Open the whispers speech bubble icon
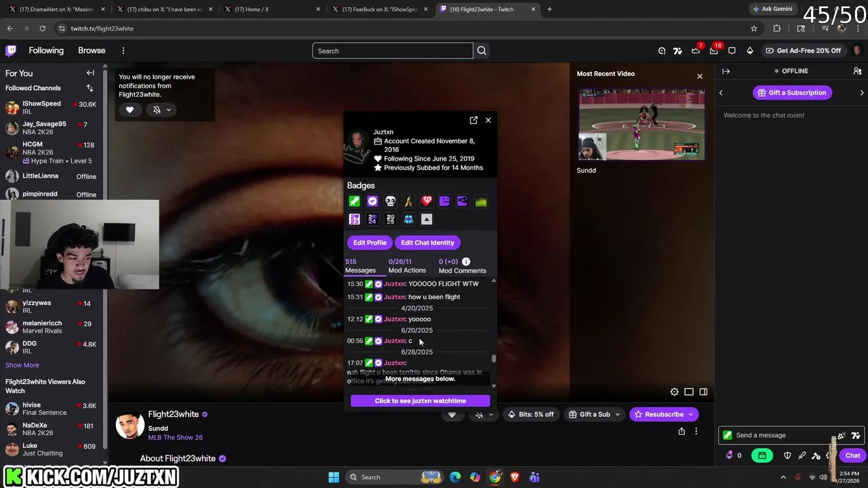The width and height of the screenshot is (868, 488). coord(732,51)
